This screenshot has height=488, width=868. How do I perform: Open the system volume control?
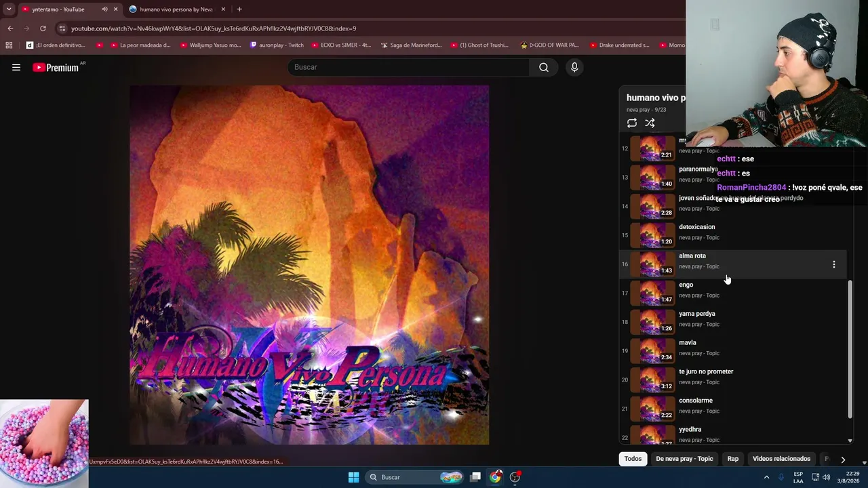pyautogui.click(x=826, y=477)
